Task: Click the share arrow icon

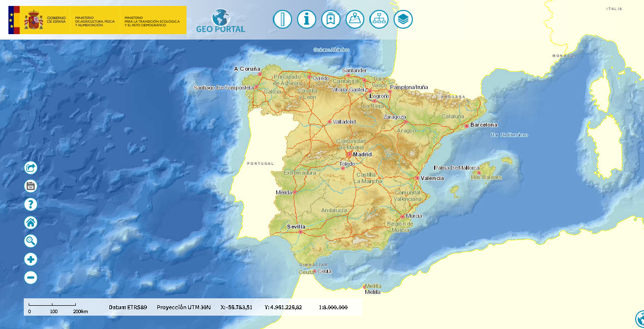Action: click(31, 168)
